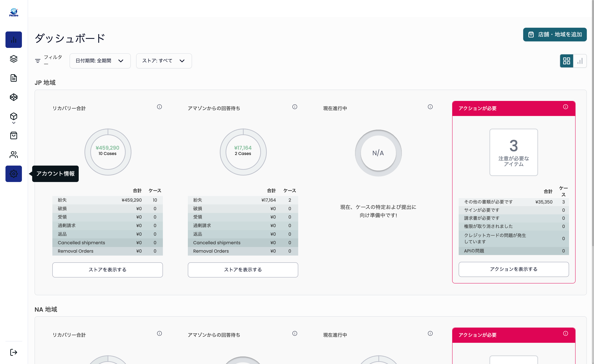Switch to bar chart view
Image resolution: width=594 pixels, height=364 pixels.
coord(580,61)
